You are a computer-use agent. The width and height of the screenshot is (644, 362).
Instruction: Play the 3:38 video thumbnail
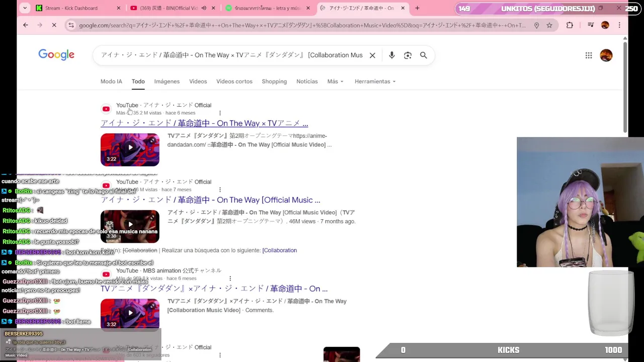click(130, 226)
